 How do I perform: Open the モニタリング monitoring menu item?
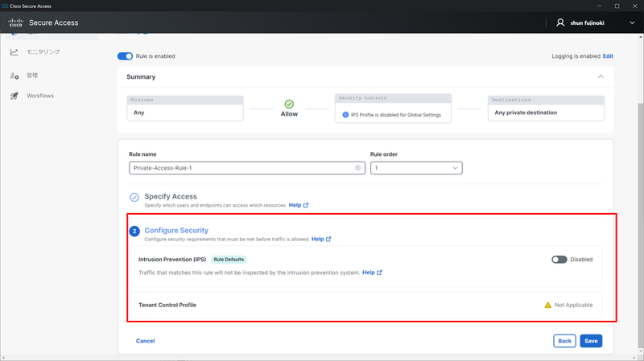(43, 51)
